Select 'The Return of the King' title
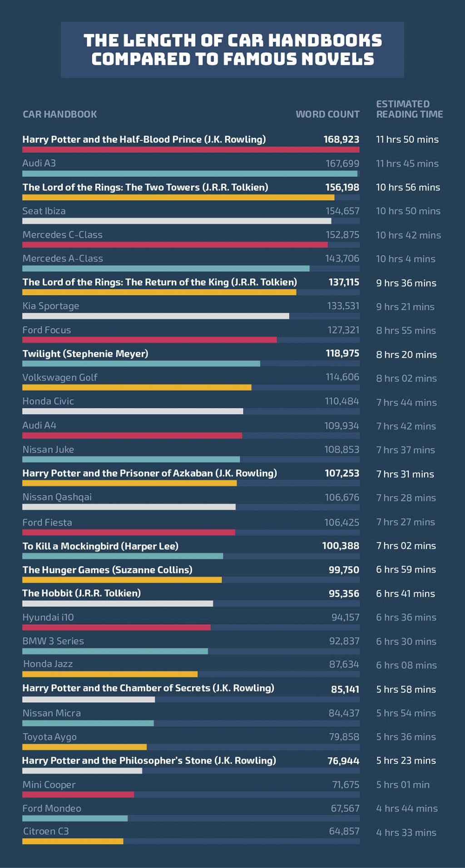 [160, 282]
